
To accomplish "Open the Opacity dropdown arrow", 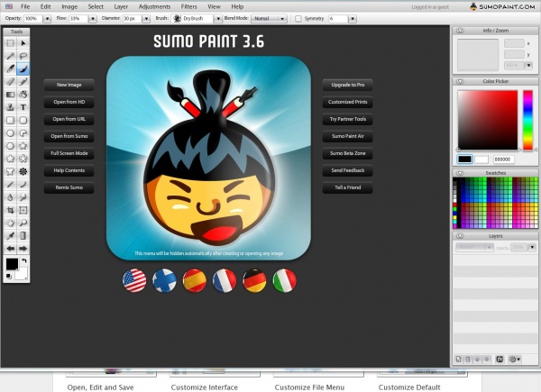I will [47, 19].
